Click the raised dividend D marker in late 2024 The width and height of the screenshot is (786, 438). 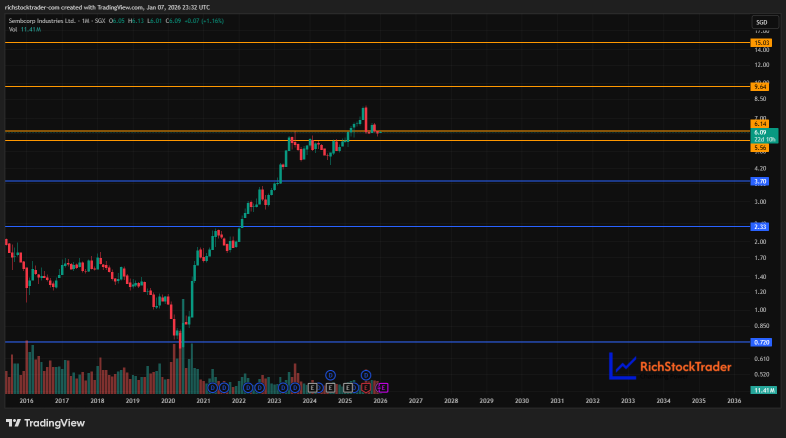click(330, 375)
